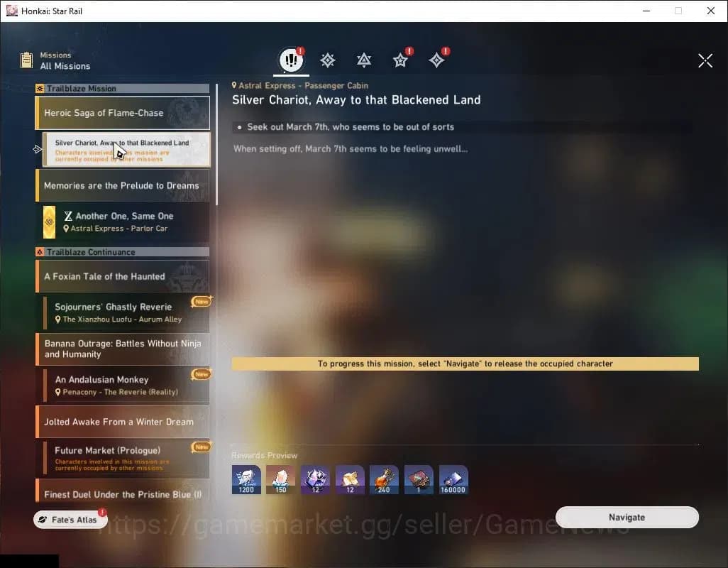Click the gold emblem beside Another One, Same One
The width and height of the screenshot is (728, 568).
pyautogui.click(x=49, y=222)
